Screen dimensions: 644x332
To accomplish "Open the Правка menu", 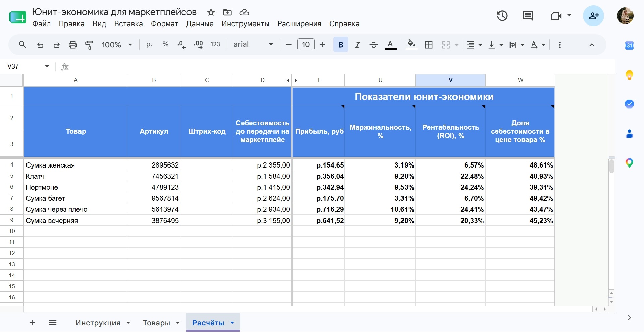I will (71, 24).
